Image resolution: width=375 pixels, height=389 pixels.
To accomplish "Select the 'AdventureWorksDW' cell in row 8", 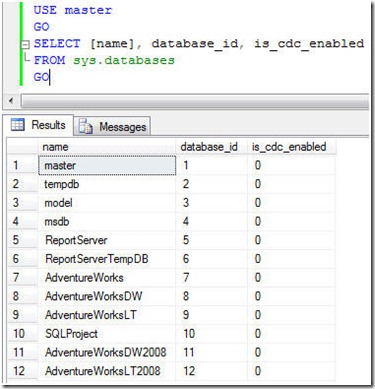I will click(x=107, y=296).
